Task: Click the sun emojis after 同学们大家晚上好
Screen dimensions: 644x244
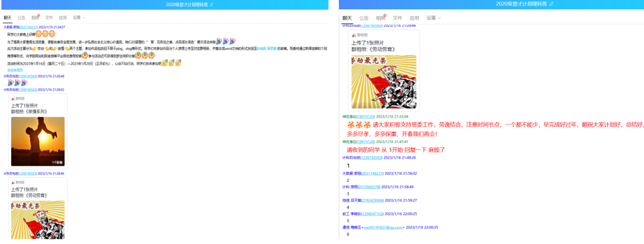Action: click(x=46, y=34)
